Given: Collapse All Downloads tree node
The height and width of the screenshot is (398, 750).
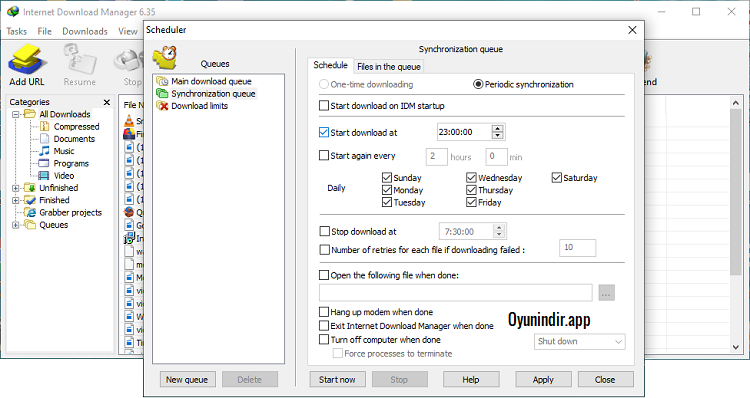Looking at the screenshot, I should pos(15,114).
